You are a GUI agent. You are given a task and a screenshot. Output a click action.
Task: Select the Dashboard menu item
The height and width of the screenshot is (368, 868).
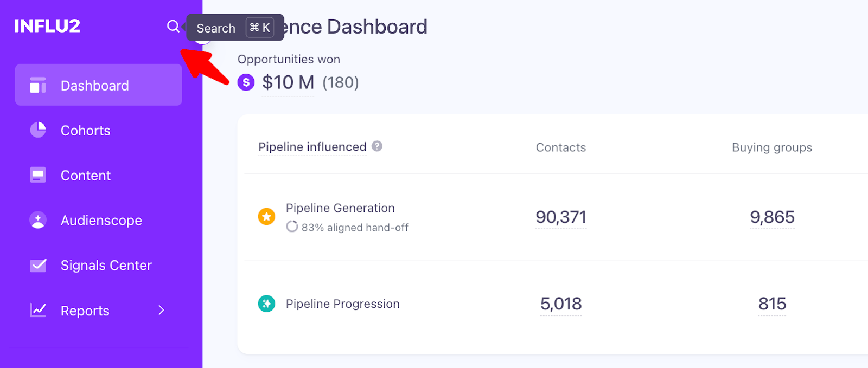pyautogui.click(x=94, y=85)
